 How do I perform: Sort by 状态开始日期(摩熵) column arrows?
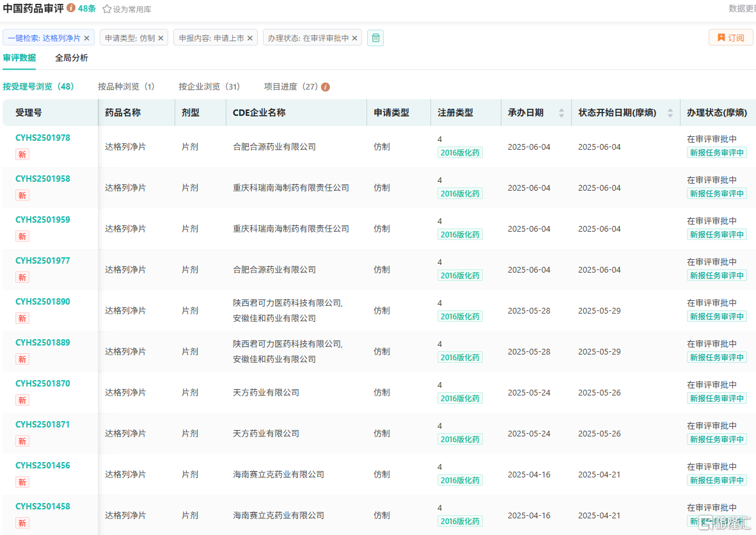pos(670,113)
